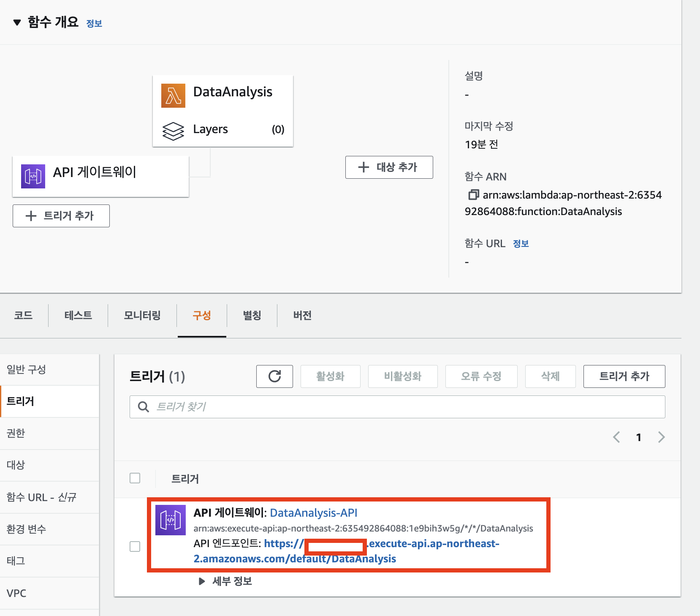Open VPC in the side menu

click(49, 593)
